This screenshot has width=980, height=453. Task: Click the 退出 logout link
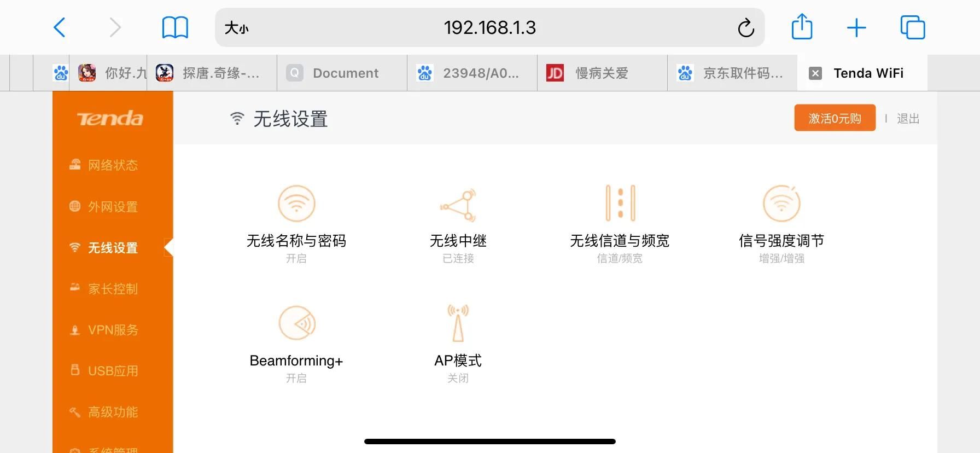(908, 118)
